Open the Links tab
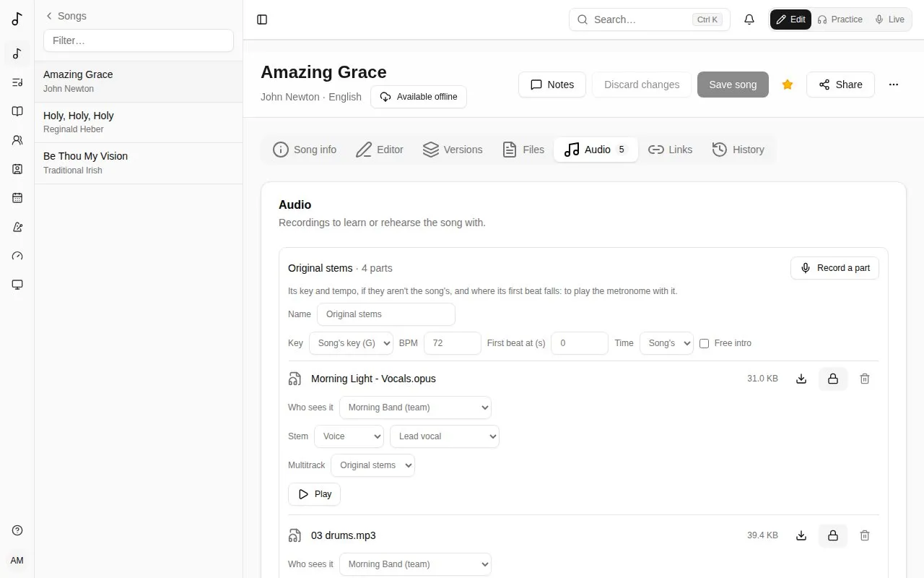 671,150
